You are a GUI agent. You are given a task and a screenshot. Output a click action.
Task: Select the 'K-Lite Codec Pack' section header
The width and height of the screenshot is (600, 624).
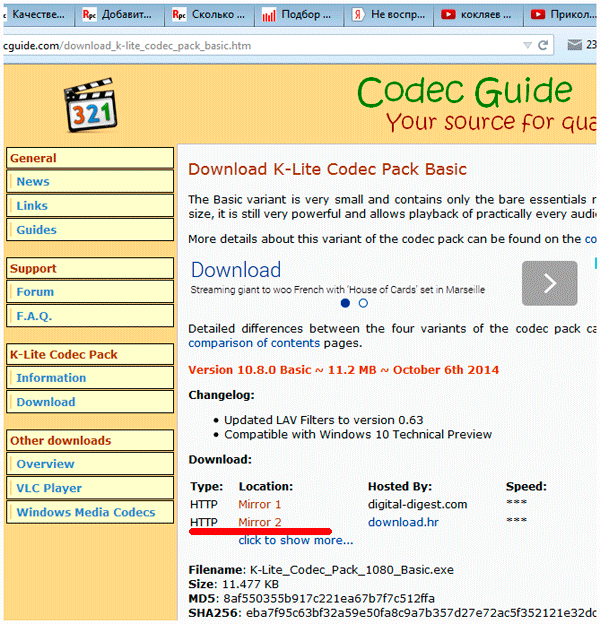click(90, 354)
